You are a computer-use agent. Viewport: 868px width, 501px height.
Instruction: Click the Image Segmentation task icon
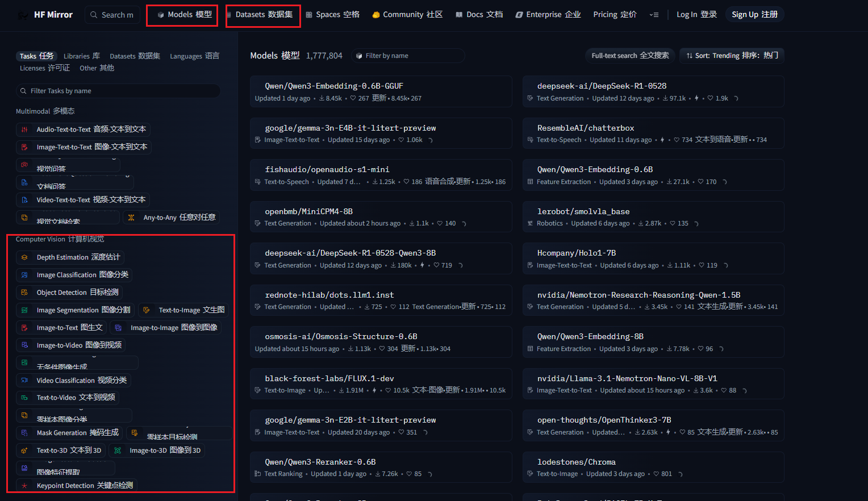[24, 310]
